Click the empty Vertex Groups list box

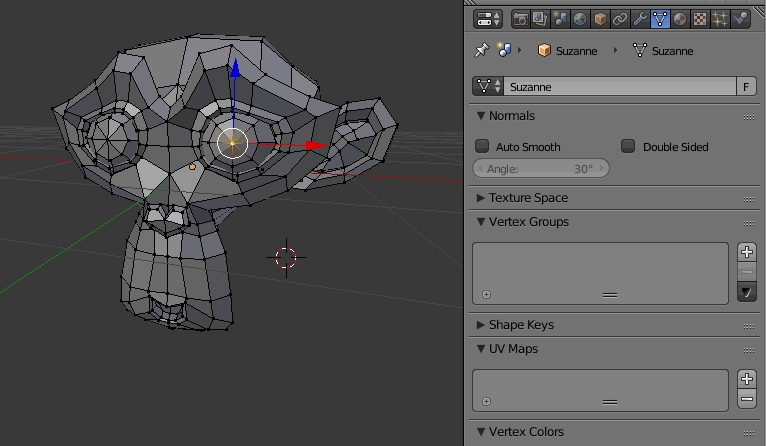(x=600, y=274)
